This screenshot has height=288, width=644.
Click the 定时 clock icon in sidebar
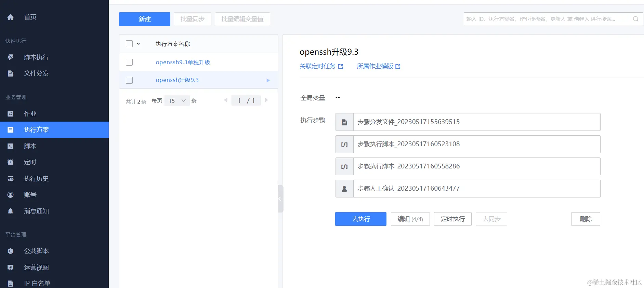tap(11, 162)
